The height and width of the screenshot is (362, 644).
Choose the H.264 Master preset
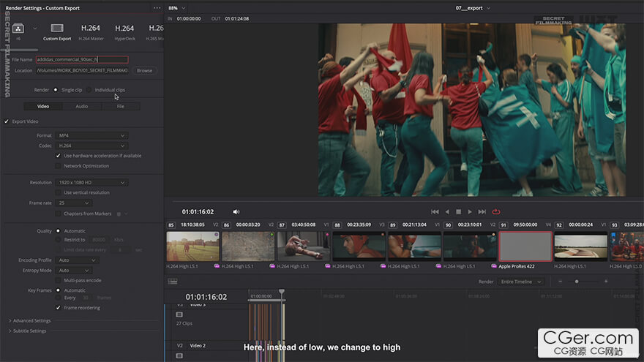click(91, 32)
